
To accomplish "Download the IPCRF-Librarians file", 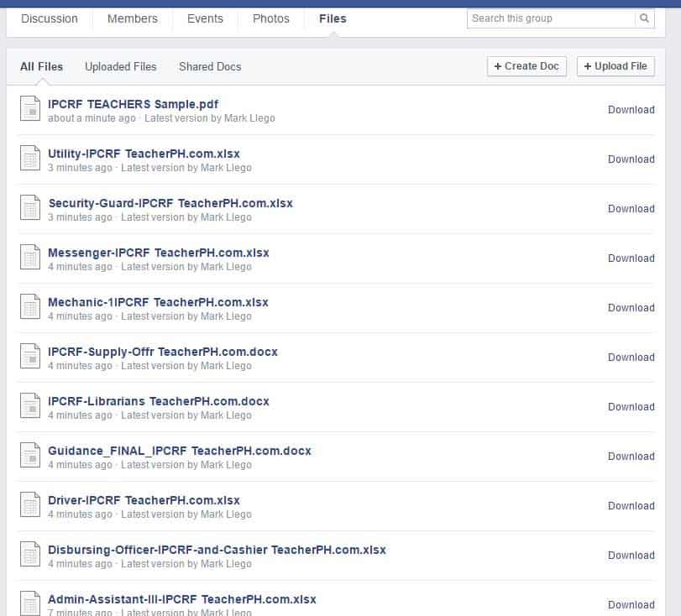I will click(x=631, y=406).
